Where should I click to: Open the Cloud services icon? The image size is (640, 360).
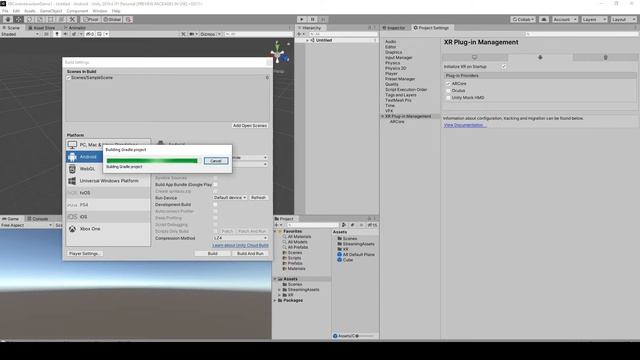[x=544, y=19]
